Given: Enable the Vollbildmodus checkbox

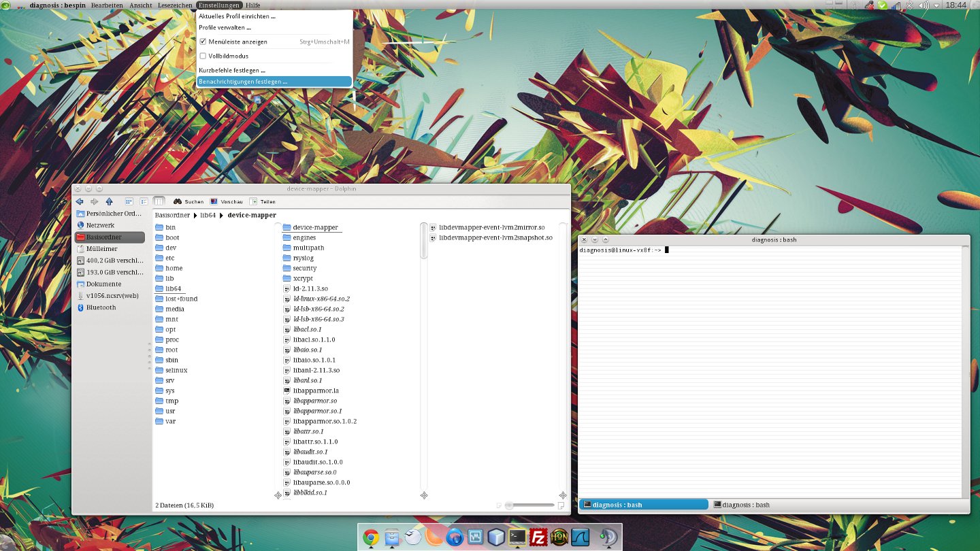Looking at the screenshot, I should (x=203, y=56).
